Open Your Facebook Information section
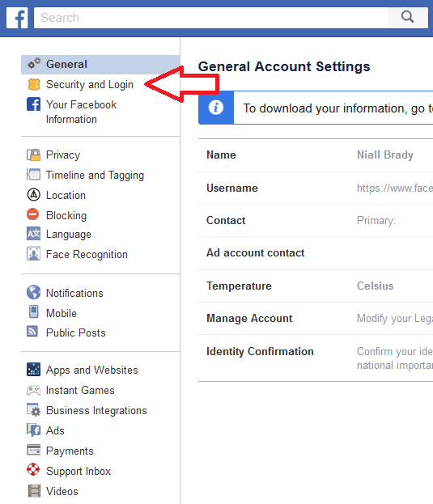This screenshot has height=504, width=433. (x=81, y=112)
